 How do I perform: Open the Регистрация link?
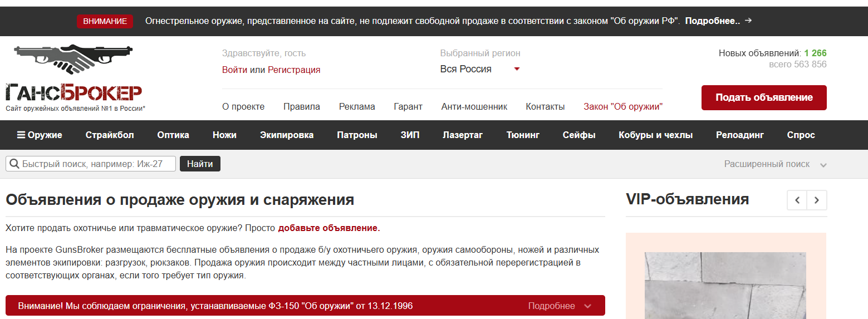point(294,70)
